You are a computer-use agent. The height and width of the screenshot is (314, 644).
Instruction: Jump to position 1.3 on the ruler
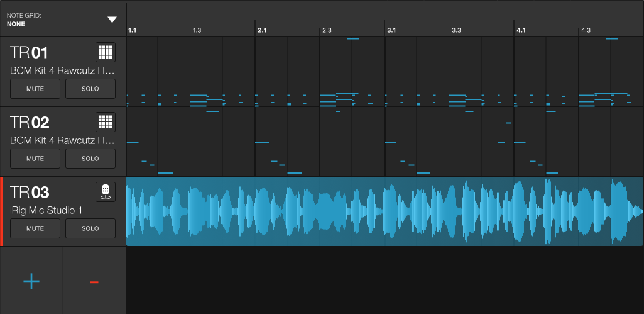tap(197, 30)
